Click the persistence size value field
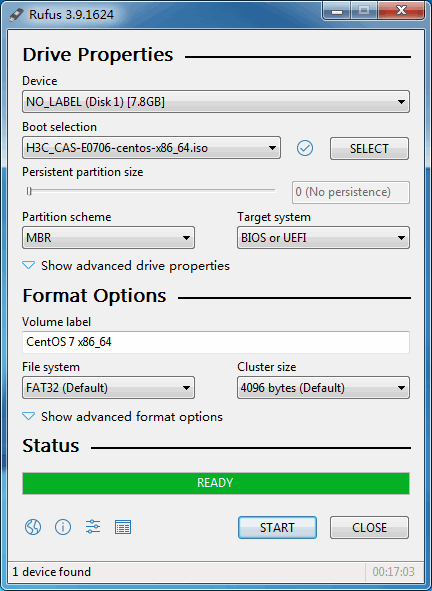The width and height of the screenshot is (432, 591). pos(351,192)
